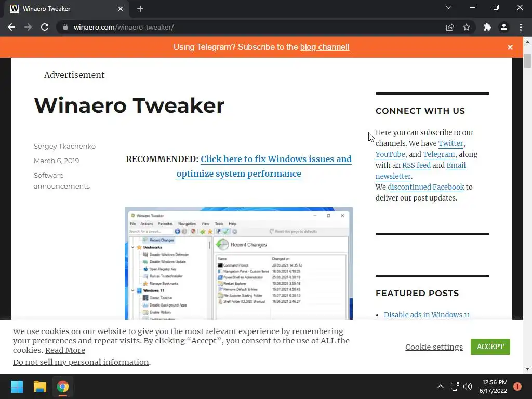Open the Twitter channel link

(x=450, y=143)
